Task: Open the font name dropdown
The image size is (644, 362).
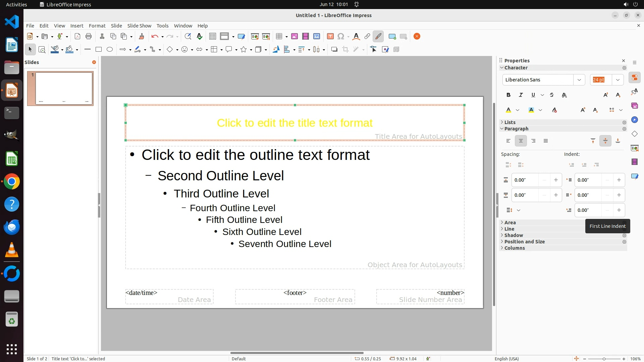Action: [x=579, y=80]
